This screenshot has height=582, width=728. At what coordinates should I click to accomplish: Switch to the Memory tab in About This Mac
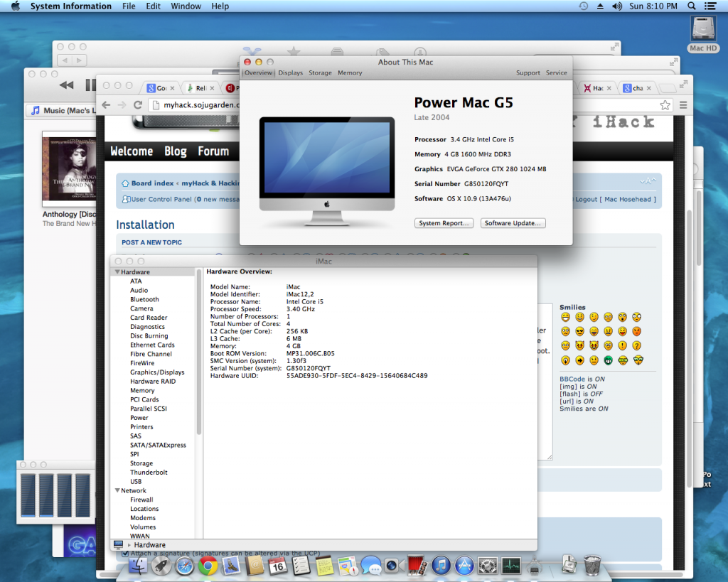(x=350, y=72)
